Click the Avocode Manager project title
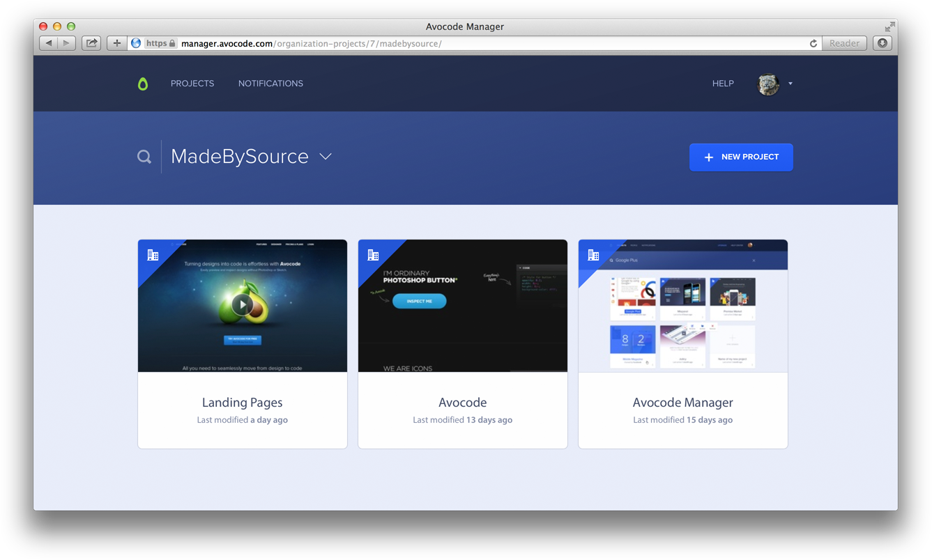This screenshot has height=560, width=932. tap(683, 403)
